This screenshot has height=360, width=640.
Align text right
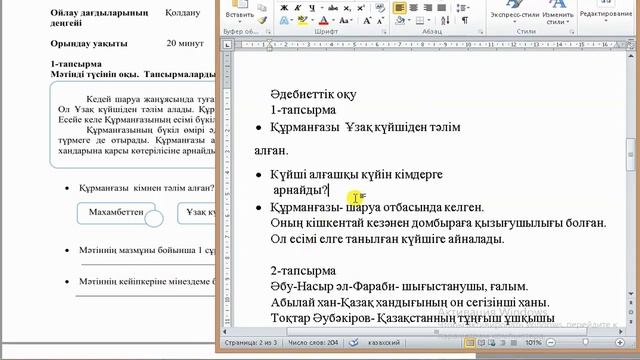click(427, 8)
